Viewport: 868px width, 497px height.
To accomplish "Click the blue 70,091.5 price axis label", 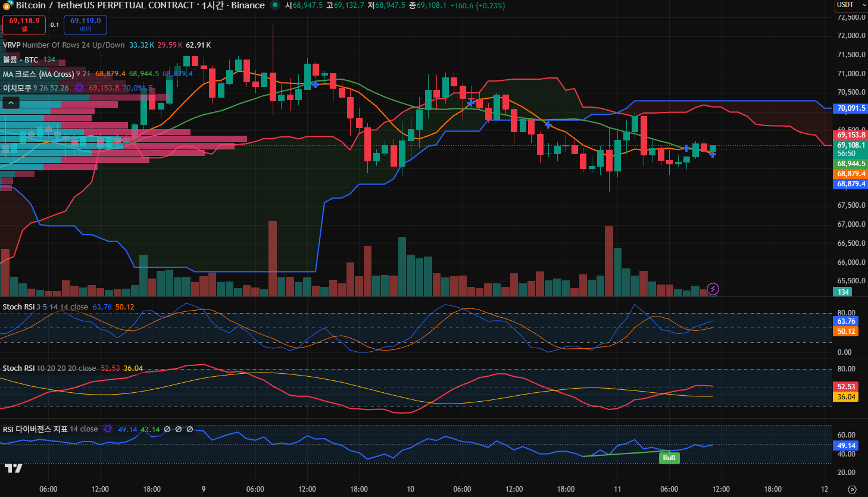I will (851, 108).
